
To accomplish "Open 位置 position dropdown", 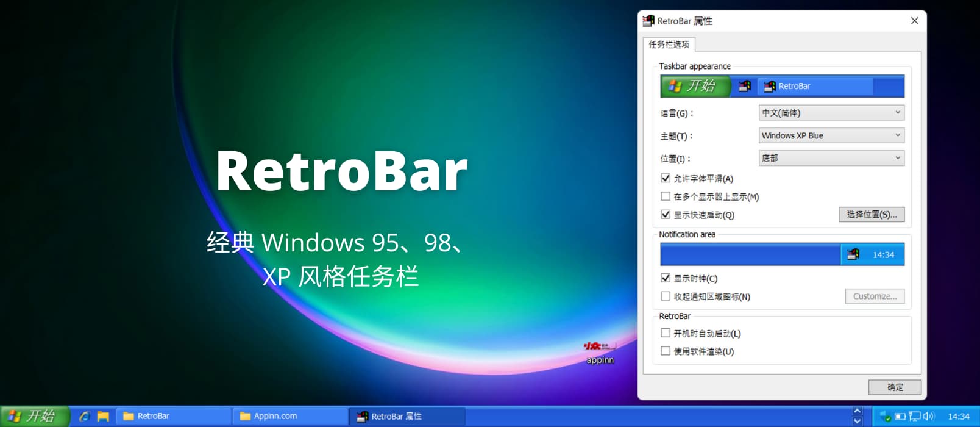I will tap(831, 158).
